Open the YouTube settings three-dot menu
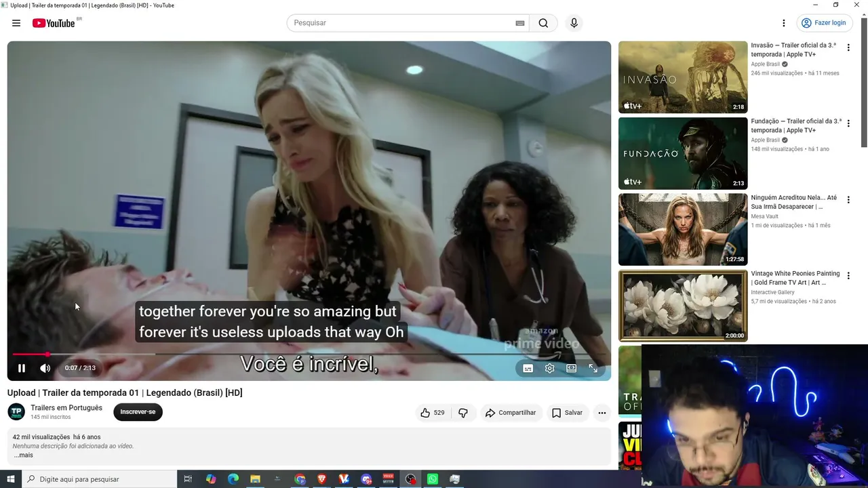The width and height of the screenshot is (868, 488). click(784, 23)
